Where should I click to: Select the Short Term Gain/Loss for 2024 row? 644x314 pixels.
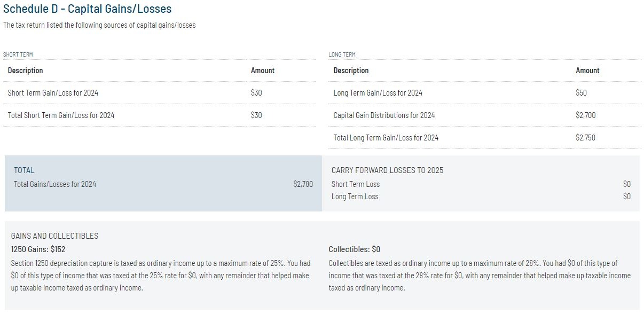tap(53, 93)
